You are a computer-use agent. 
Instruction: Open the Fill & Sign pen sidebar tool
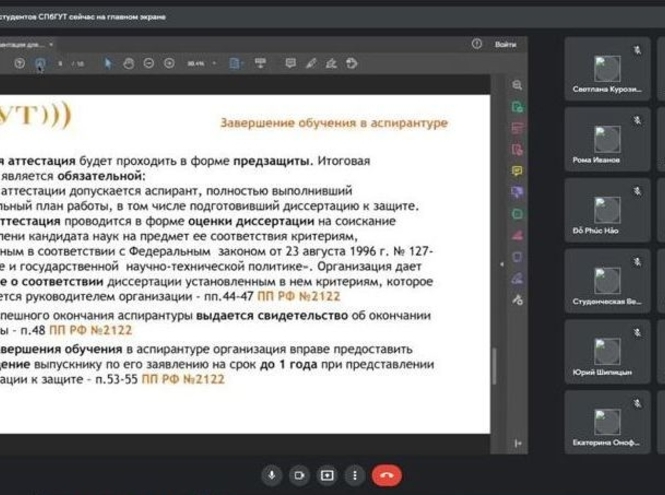(517, 279)
